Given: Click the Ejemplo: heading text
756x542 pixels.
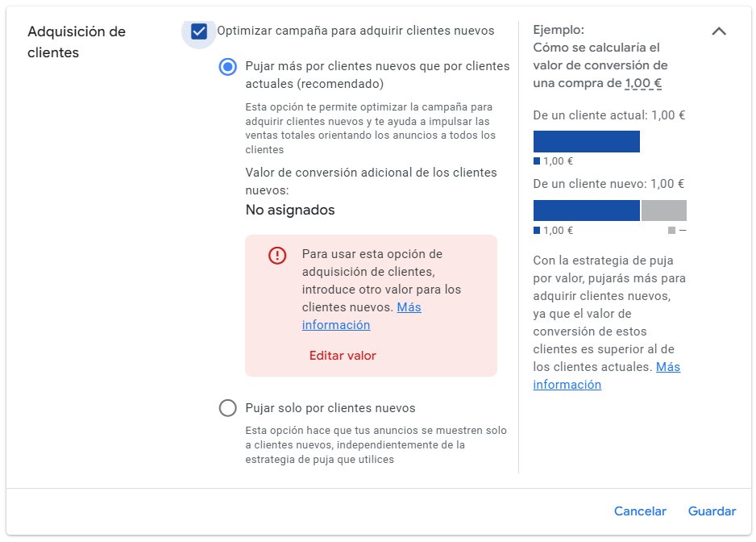Looking at the screenshot, I should (559, 30).
